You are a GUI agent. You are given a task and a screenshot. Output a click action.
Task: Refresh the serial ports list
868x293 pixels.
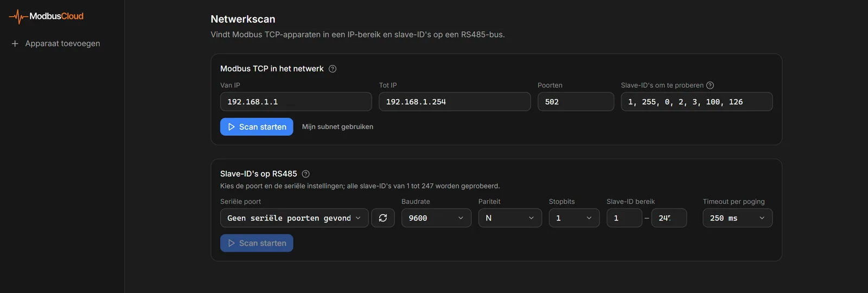[383, 218]
